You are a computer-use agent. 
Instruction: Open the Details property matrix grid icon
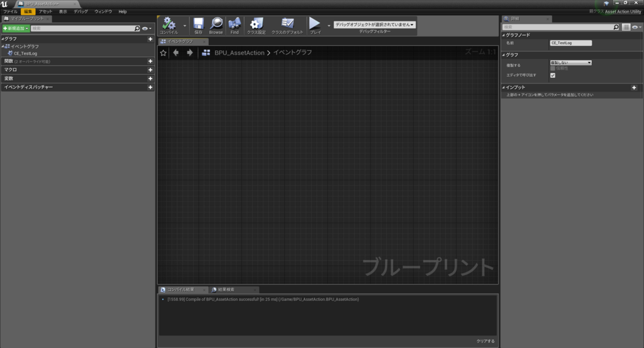coord(626,27)
